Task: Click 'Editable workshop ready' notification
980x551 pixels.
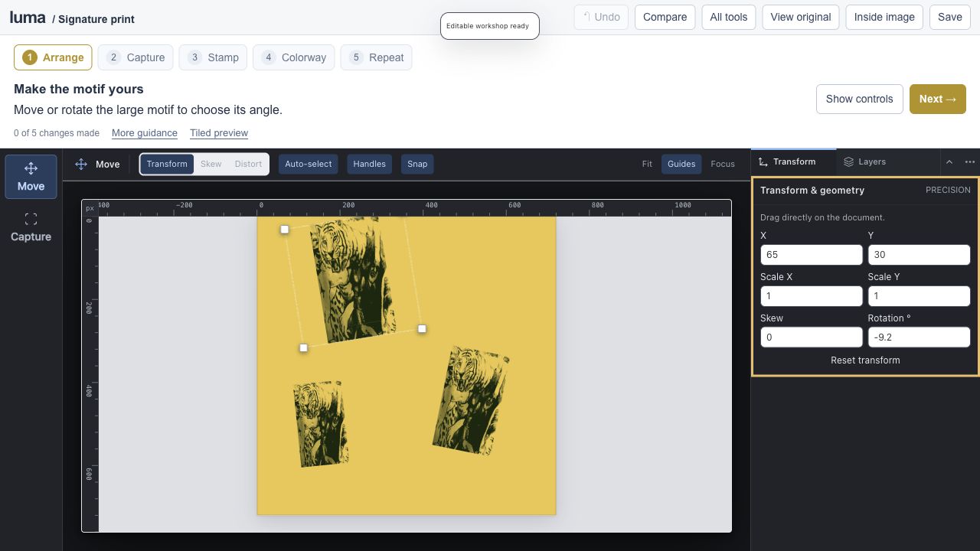Action: click(490, 26)
